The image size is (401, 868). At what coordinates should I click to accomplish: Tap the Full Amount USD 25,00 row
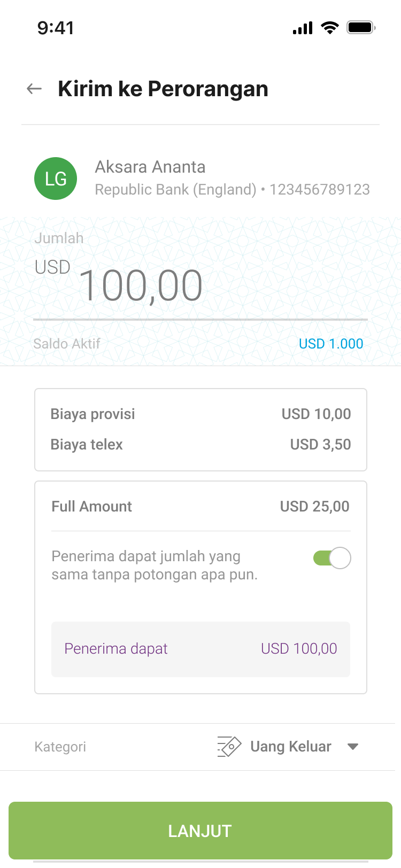click(200, 507)
